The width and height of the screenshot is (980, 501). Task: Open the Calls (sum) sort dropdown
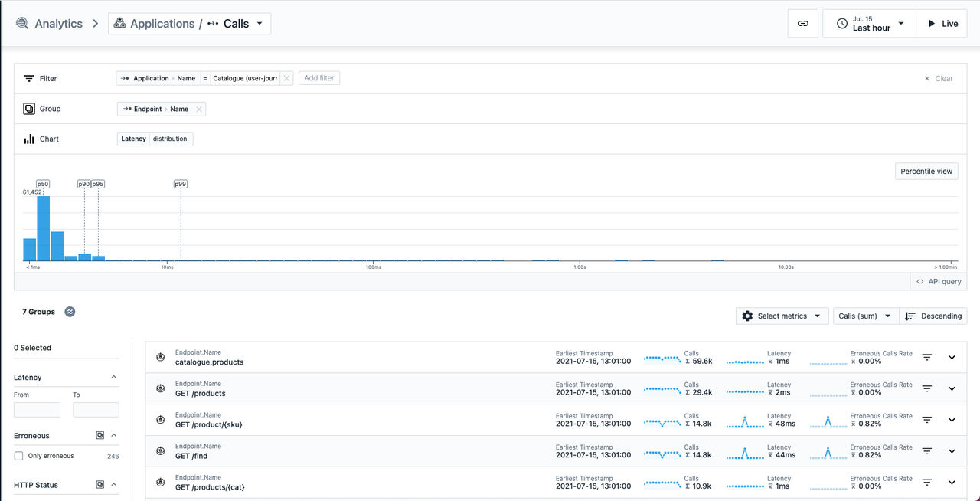click(x=865, y=316)
